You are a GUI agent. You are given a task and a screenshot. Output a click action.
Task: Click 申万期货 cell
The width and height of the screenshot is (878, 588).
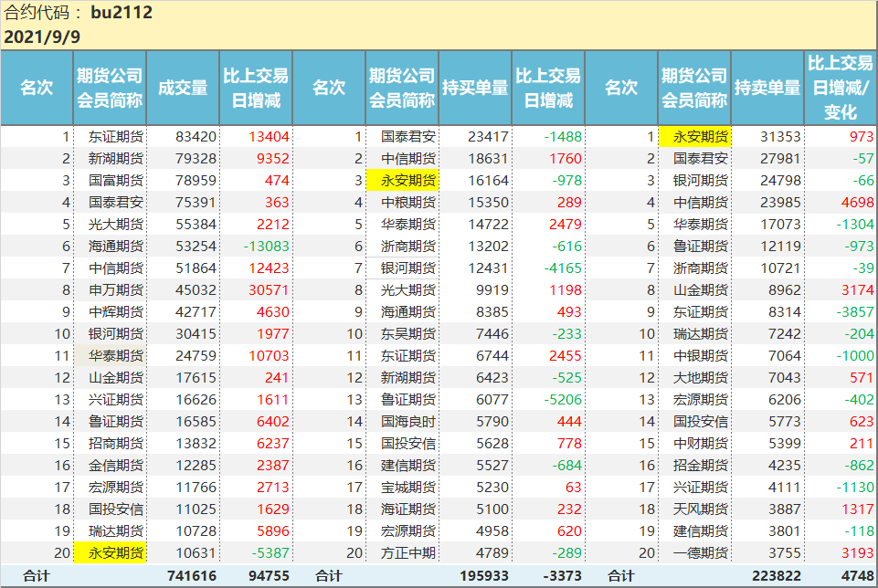115,290
